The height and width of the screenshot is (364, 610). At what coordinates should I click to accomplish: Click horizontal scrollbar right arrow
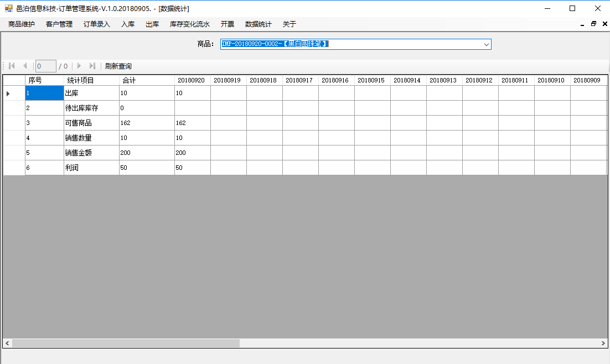(603, 343)
